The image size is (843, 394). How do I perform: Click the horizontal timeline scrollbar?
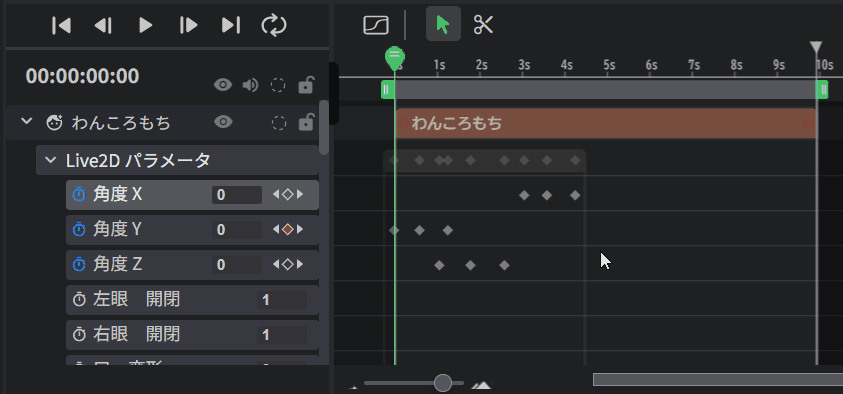tap(718, 379)
